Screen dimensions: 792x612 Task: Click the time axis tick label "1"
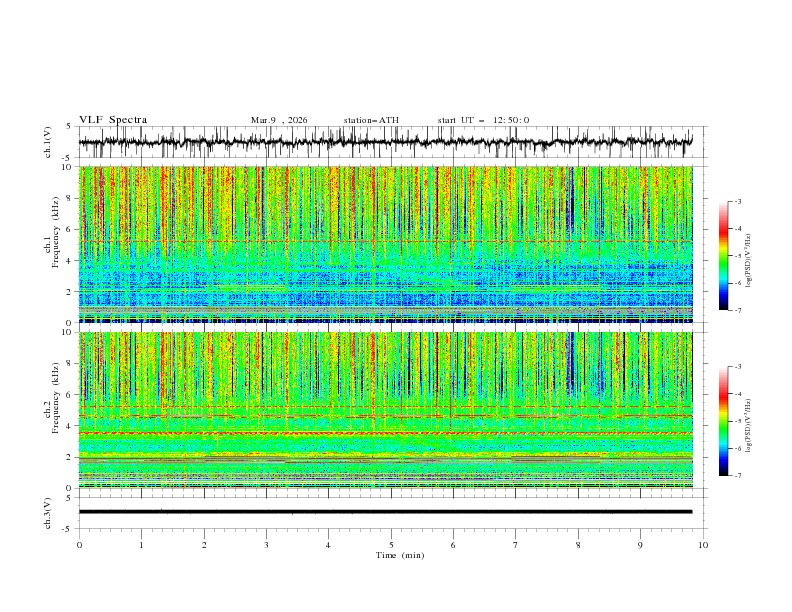tap(141, 545)
